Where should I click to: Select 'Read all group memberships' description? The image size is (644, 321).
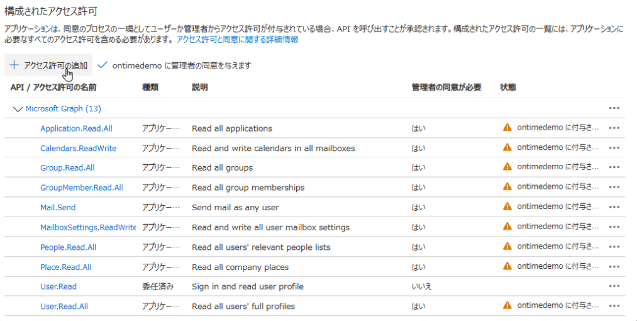pyautogui.click(x=248, y=188)
